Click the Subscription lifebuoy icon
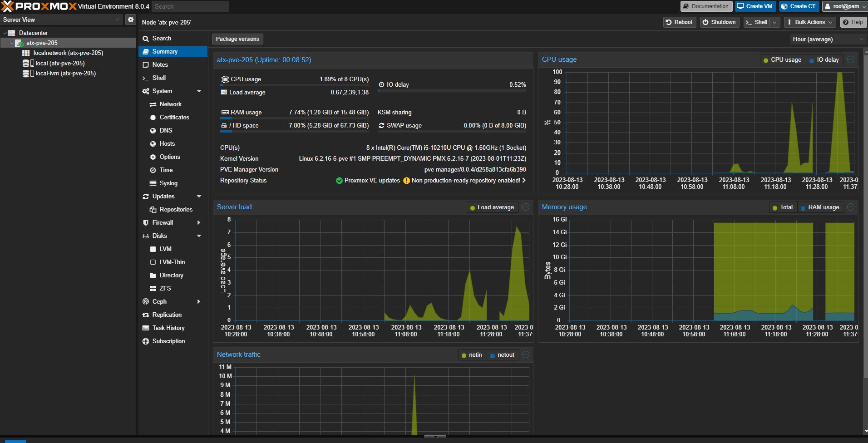Screen dimensions: 868x443 (146, 341)
